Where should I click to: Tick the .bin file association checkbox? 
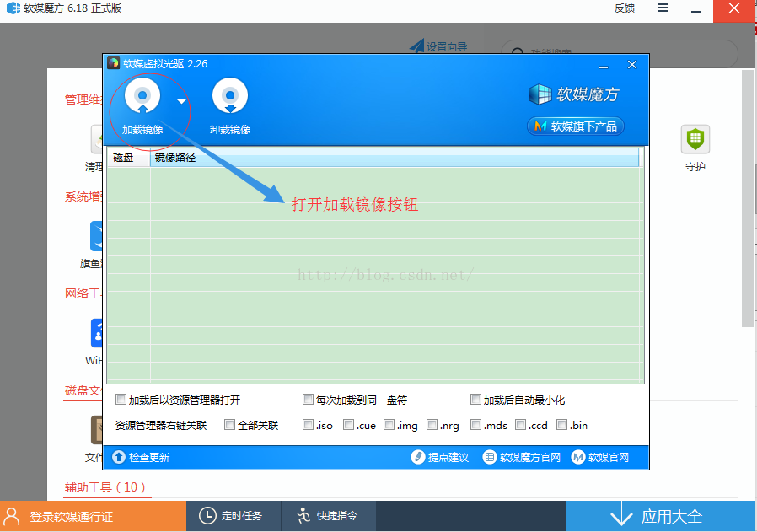[561, 425]
